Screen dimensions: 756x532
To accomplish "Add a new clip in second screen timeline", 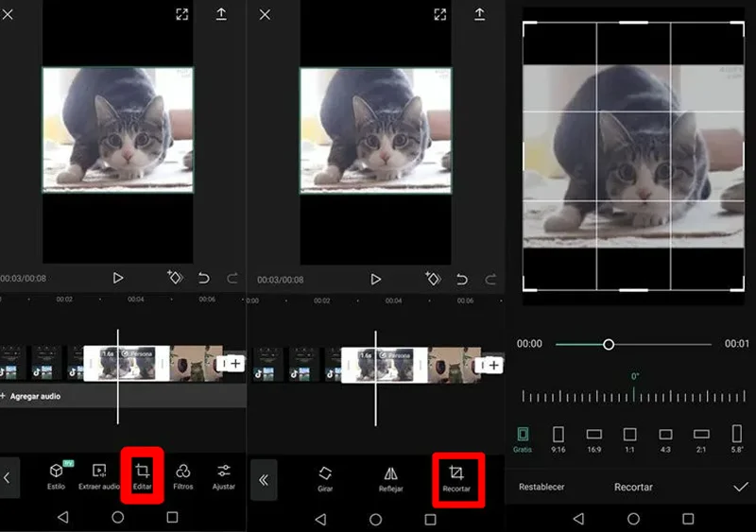I will (493, 365).
